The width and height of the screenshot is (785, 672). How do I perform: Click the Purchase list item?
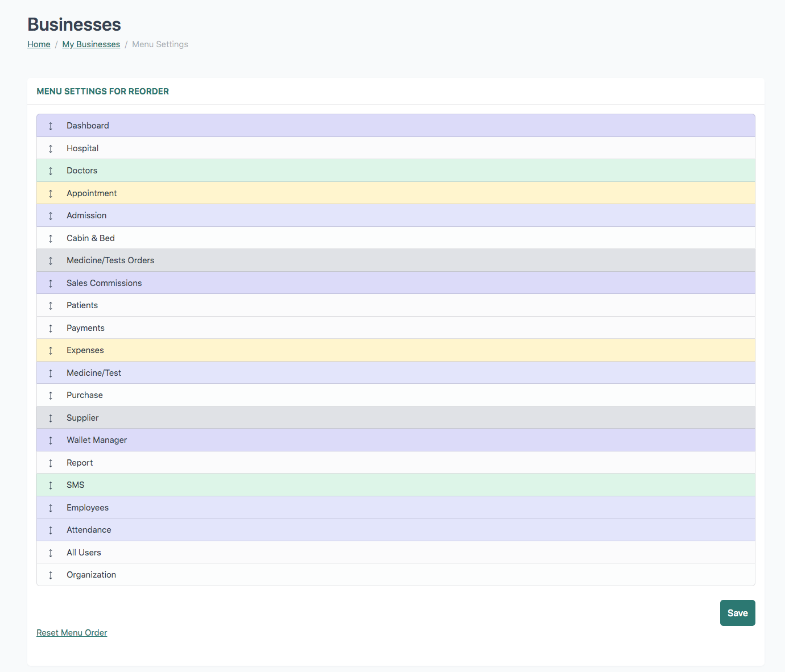pos(85,395)
